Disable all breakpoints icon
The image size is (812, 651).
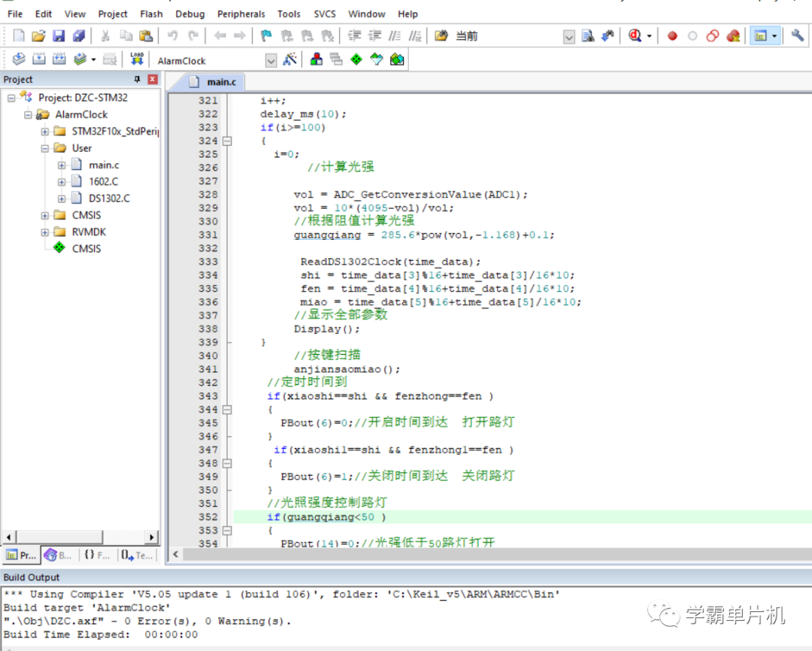point(713,36)
